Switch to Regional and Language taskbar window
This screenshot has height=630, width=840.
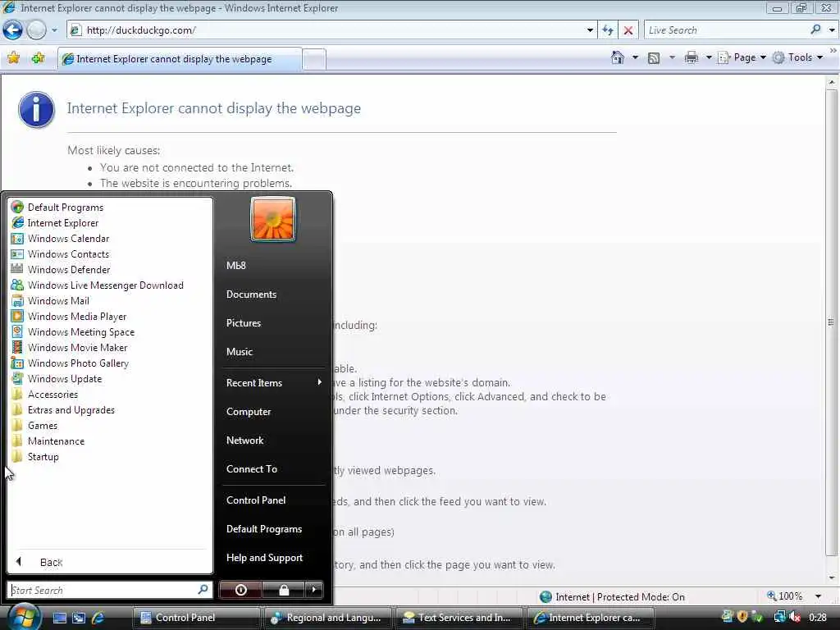tap(326, 618)
